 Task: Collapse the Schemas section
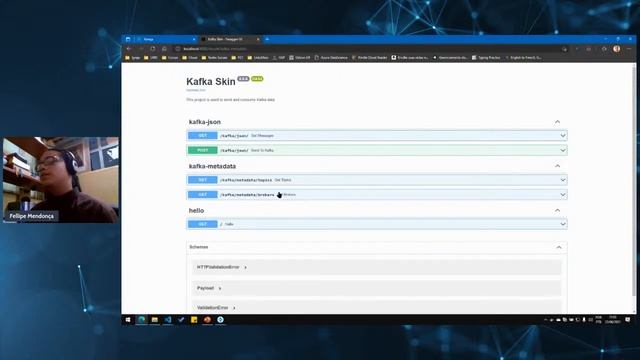coord(559,247)
